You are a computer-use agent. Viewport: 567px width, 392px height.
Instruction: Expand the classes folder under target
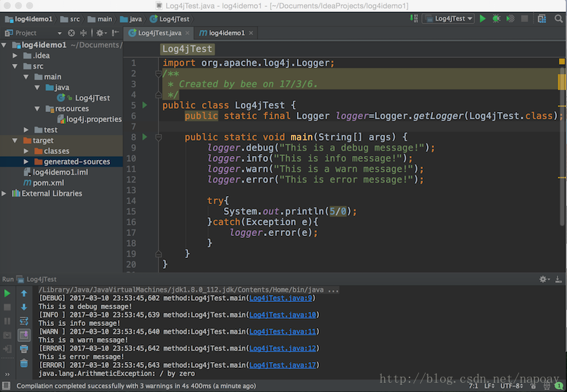[x=26, y=151]
